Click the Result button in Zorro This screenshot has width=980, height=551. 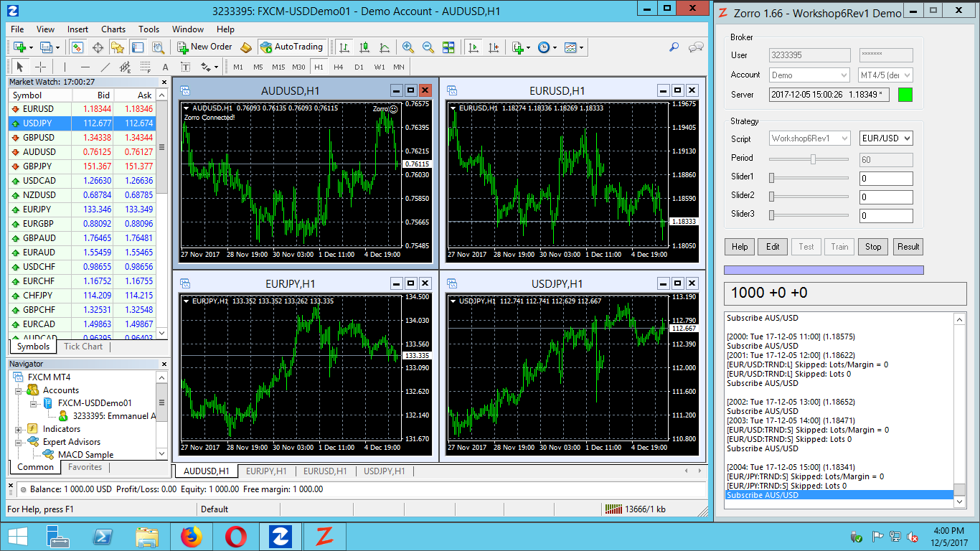click(x=908, y=247)
